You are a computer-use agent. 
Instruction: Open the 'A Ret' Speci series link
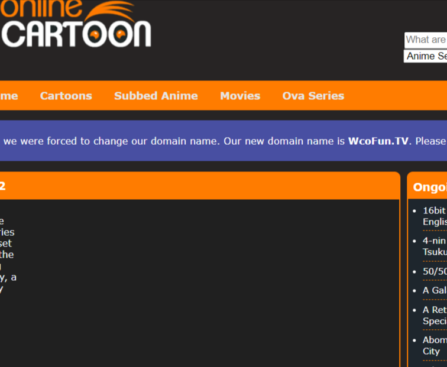[435, 315]
